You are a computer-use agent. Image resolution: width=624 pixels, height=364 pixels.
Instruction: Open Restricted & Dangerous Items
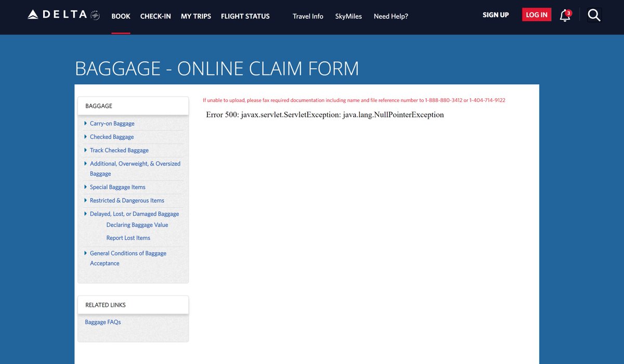click(127, 201)
